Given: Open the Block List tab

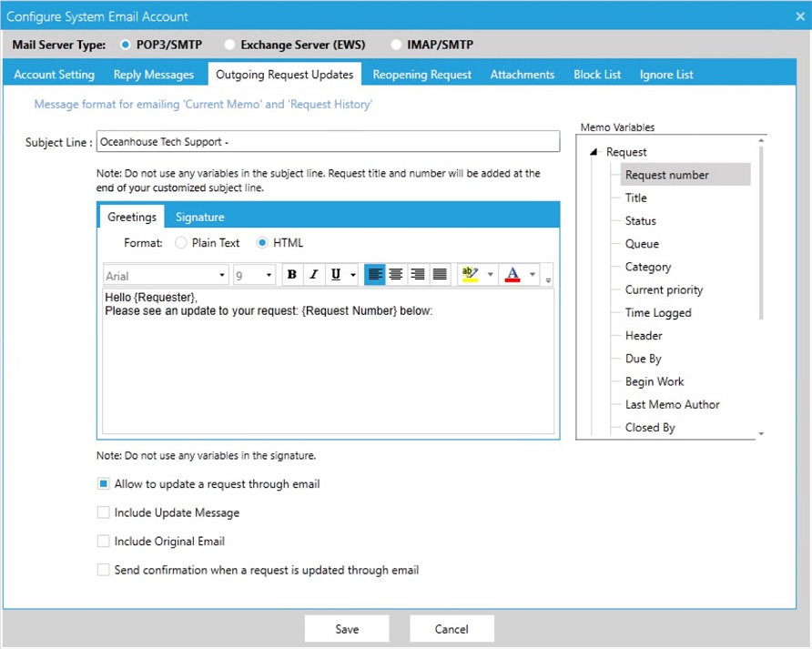Looking at the screenshot, I should click(x=596, y=74).
